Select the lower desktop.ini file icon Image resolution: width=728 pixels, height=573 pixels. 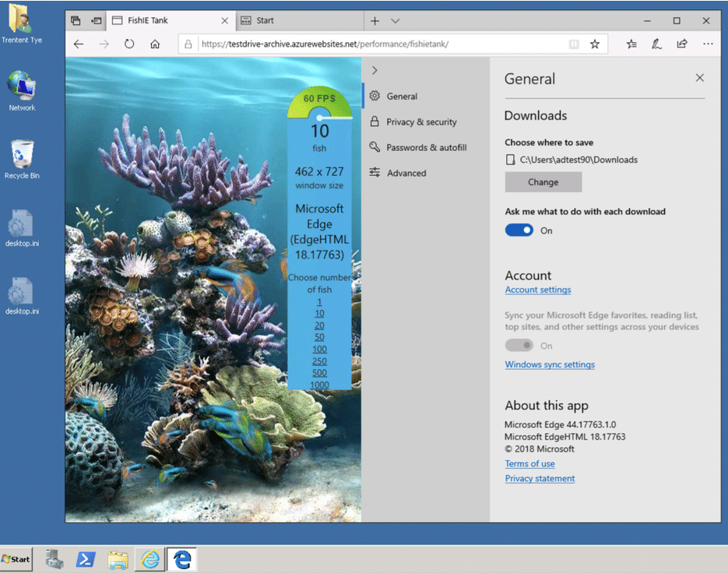(x=22, y=296)
